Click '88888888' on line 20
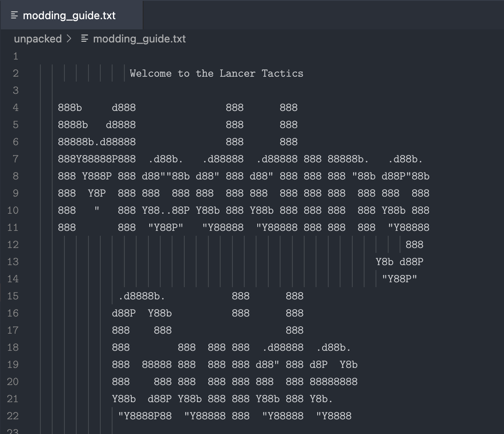Viewport: 504px width, 434px height. pos(333,382)
